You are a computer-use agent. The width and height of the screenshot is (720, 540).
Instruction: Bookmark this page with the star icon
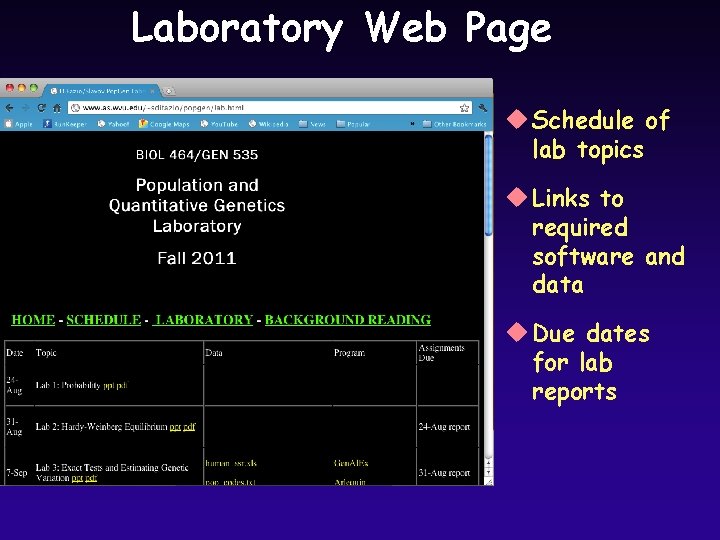pyautogui.click(x=464, y=108)
